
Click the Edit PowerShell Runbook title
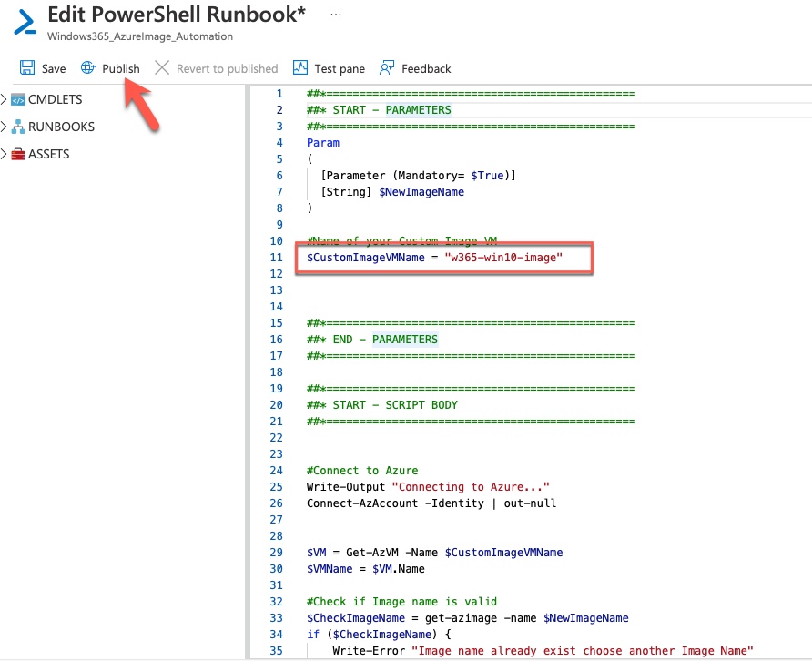click(x=177, y=15)
